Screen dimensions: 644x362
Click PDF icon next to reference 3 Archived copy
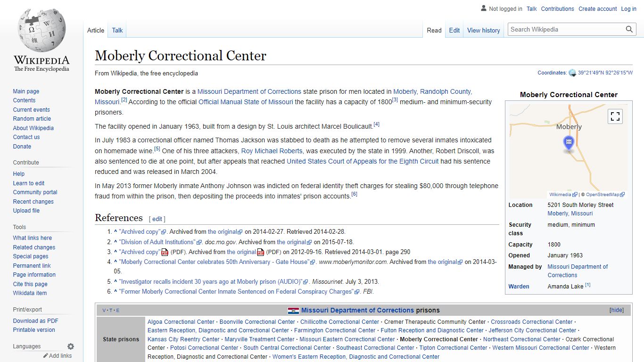click(165, 252)
